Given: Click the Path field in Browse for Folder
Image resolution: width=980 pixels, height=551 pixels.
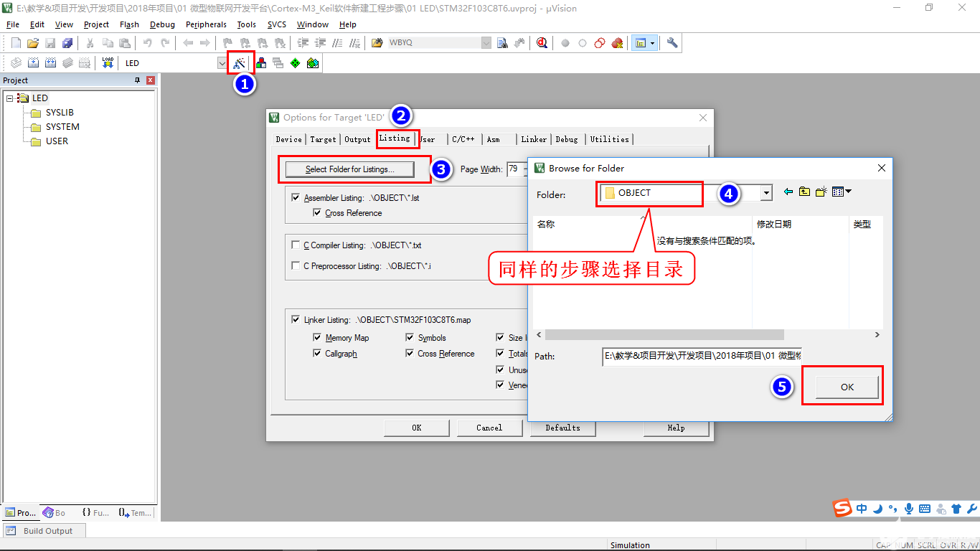Looking at the screenshot, I should click(x=702, y=357).
